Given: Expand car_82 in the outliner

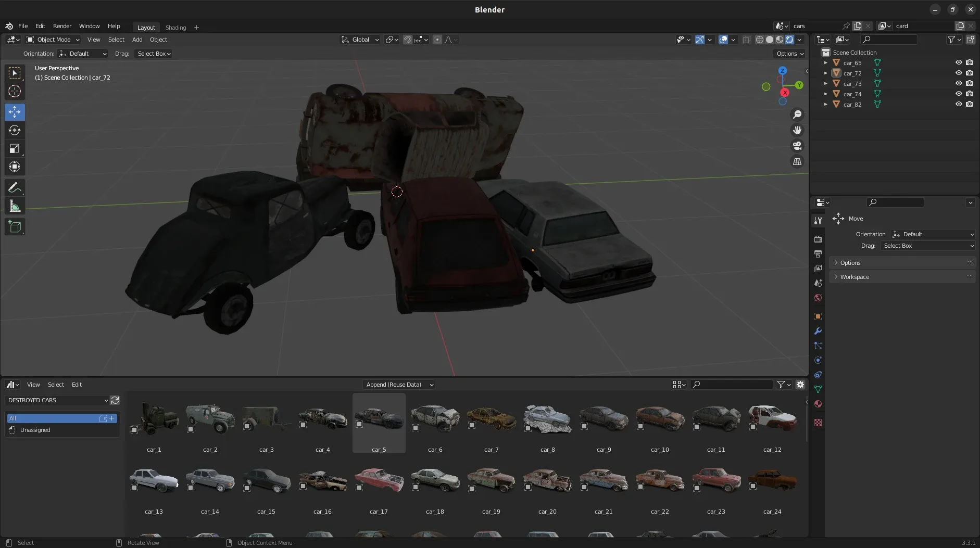Looking at the screenshot, I should point(825,104).
